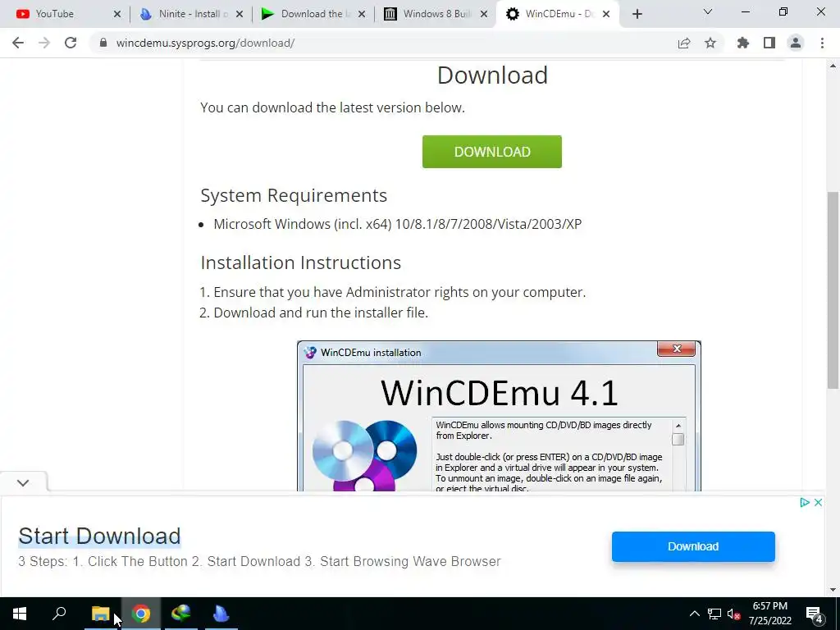Open Ninite taskbar icon
Screen dimensions: 840x630
(x=221, y=614)
